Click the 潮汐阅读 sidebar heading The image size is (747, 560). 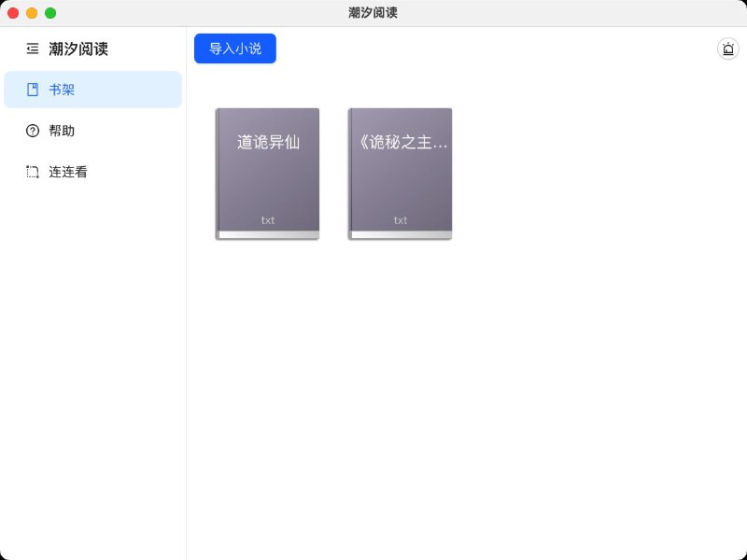coord(79,49)
